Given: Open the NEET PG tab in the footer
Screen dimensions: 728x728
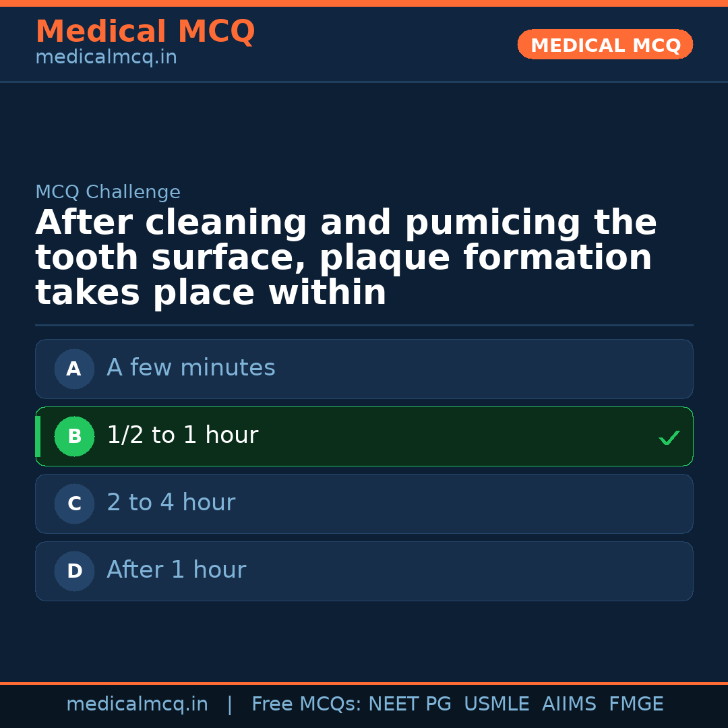Looking at the screenshot, I should [409, 704].
